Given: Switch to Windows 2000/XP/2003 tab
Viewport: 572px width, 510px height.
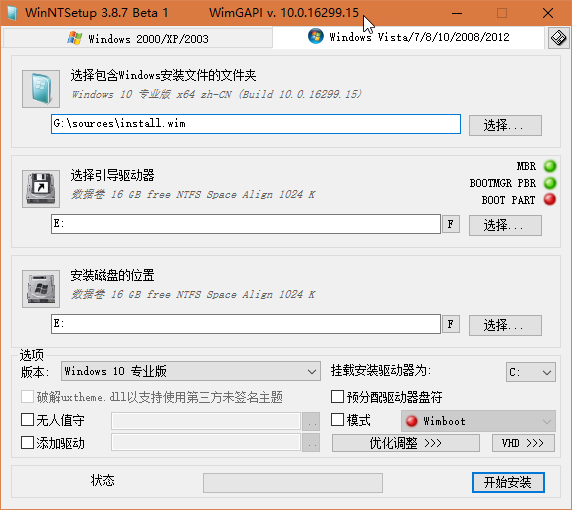Looking at the screenshot, I should pyautogui.click(x=138, y=38).
